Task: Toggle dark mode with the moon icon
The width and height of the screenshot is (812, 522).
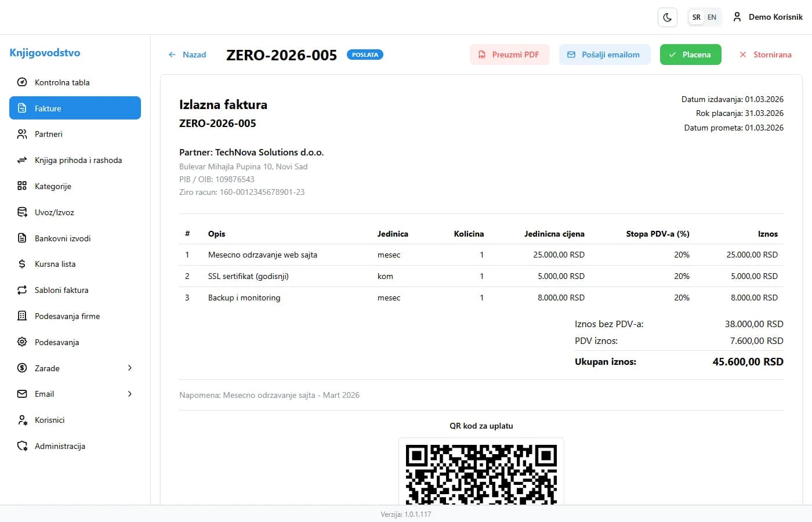Action: [x=668, y=17]
